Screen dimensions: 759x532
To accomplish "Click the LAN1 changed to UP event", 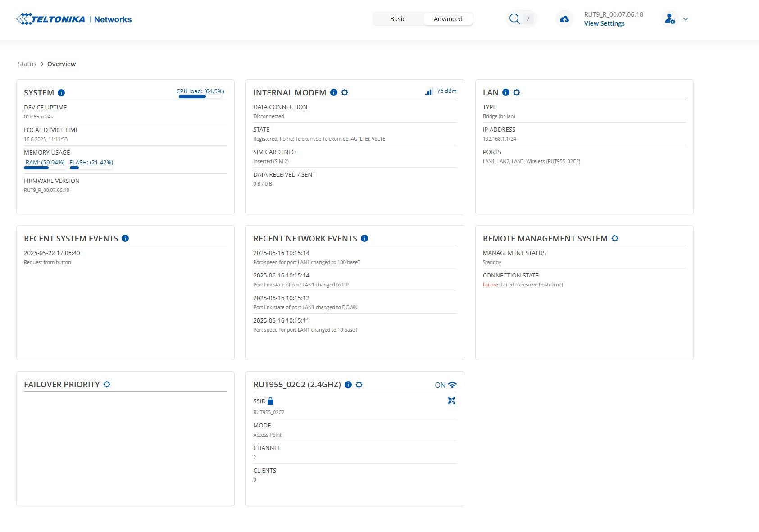I will click(x=301, y=285).
